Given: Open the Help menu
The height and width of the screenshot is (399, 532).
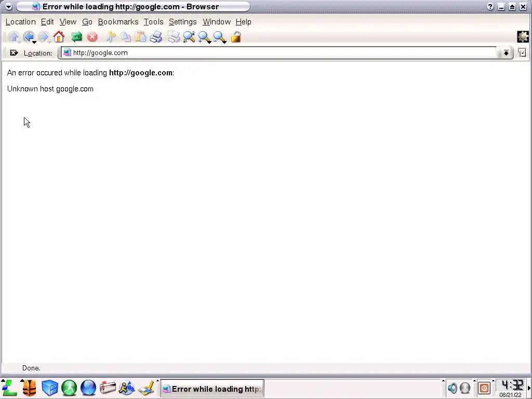Looking at the screenshot, I should pyautogui.click(x=244, y=22).
